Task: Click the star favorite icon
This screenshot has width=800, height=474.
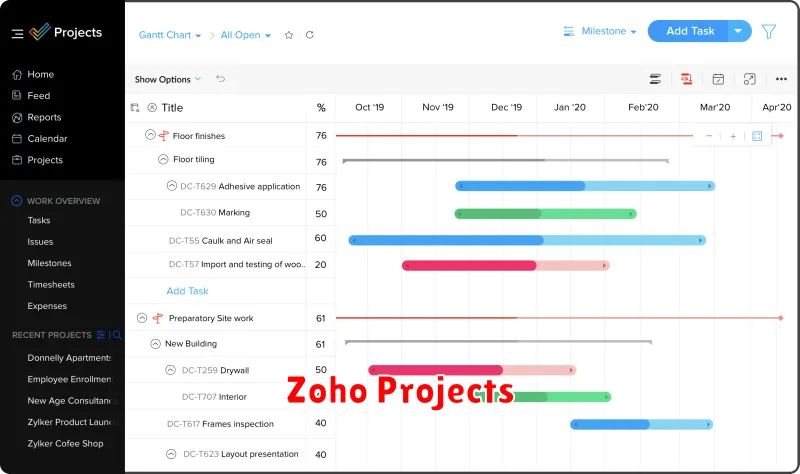Action: [x=289, y=35]
